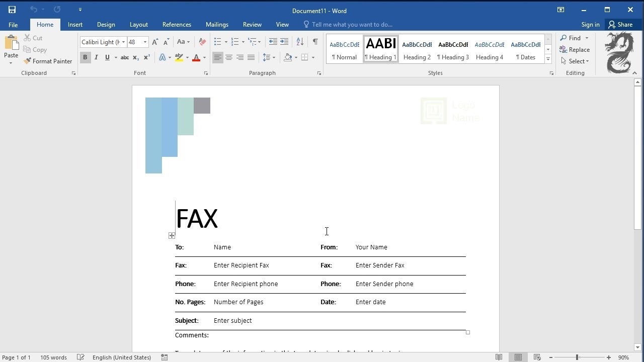The image size is (644, 362).
Task: Open font size dropdown
Action: [x=145, y=42]
